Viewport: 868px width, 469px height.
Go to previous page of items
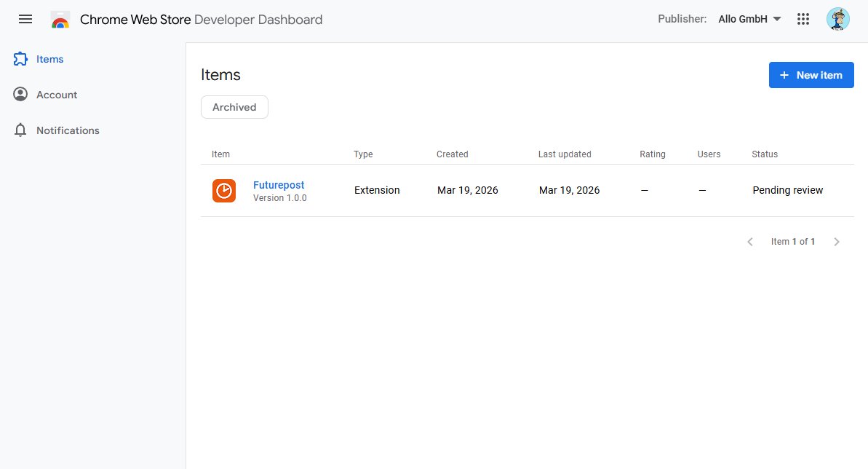(x=750, y=242)
